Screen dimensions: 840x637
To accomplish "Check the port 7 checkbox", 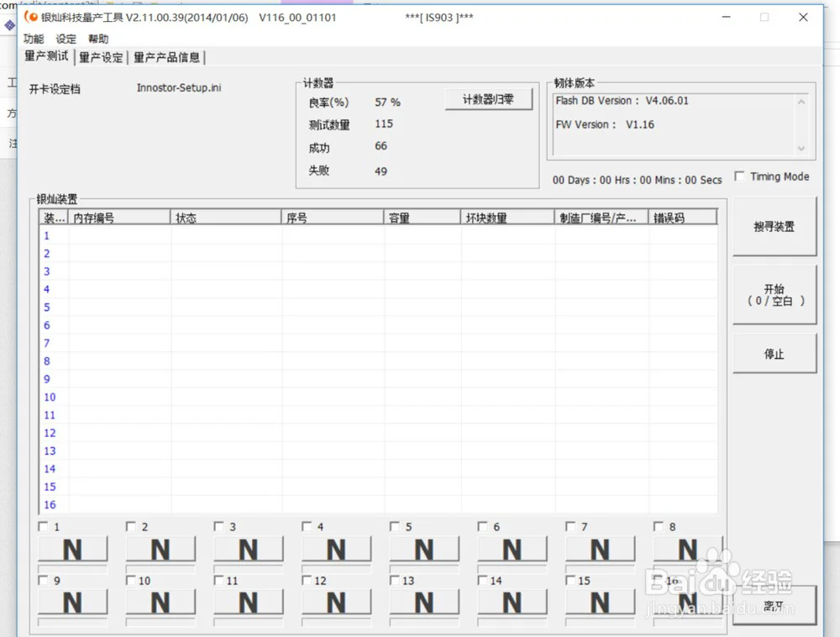I will coord(570,527).
